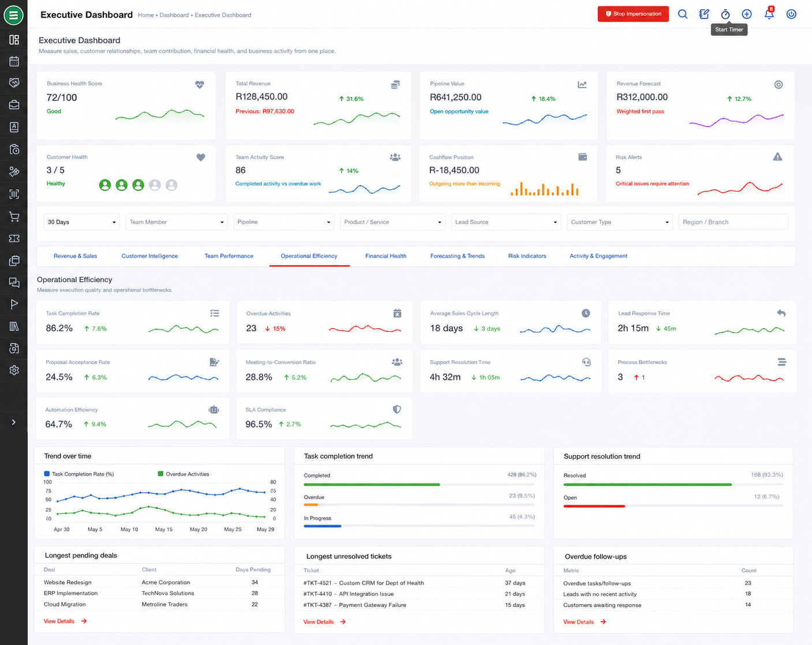
Task: Open the Lead Source dropdown
Action: (506, 222)
